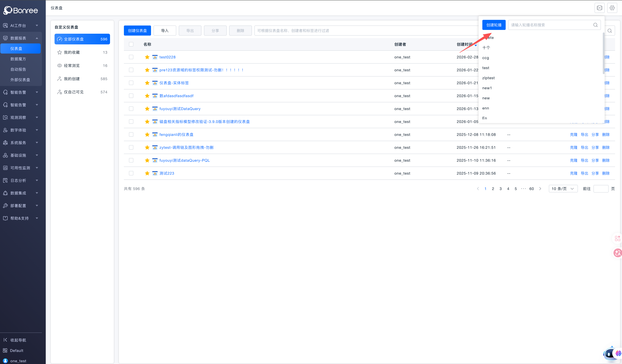The height and width of the screenshot is (364, 622).
Task: Open 数据魔方 in the sidebar submenu
Action: click(18, 59)
